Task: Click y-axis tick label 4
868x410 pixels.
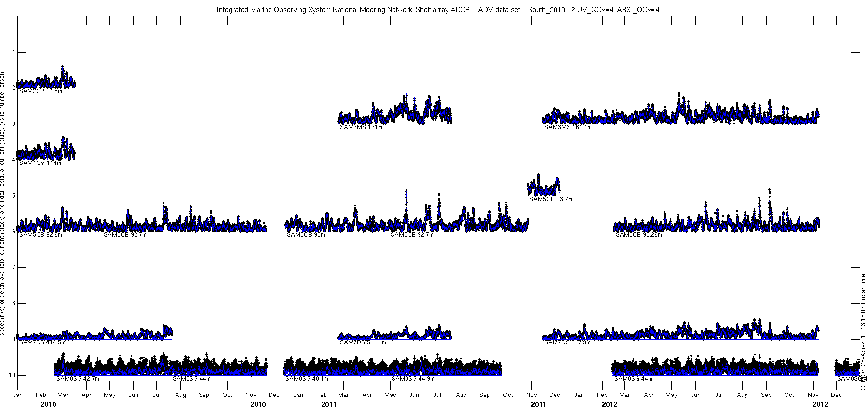Action: coord(13,160)
